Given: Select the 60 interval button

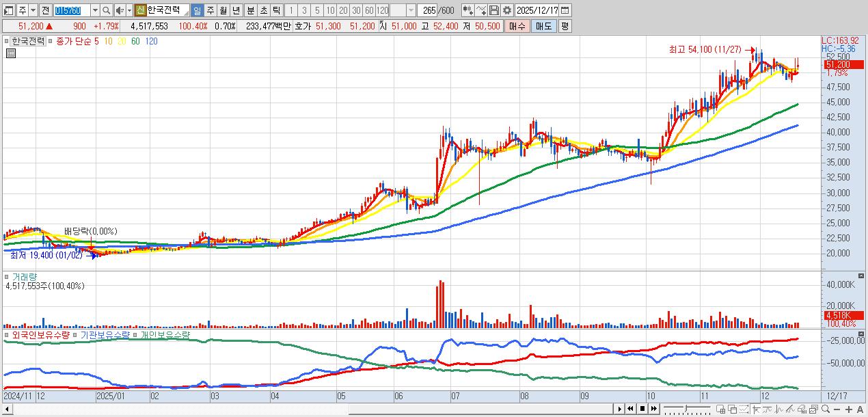Looking at the screenshot, I should pos(369,10).
